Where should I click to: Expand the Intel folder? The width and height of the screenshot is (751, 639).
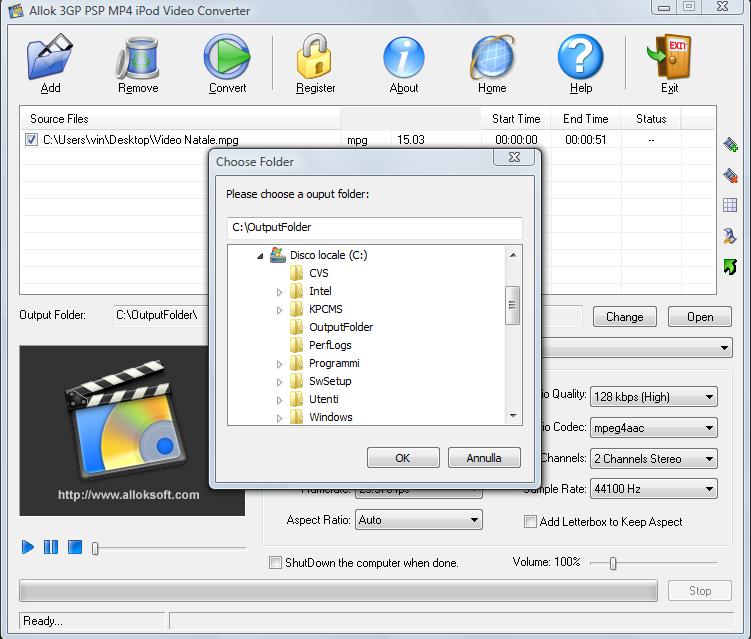click(x=279, y=292)
